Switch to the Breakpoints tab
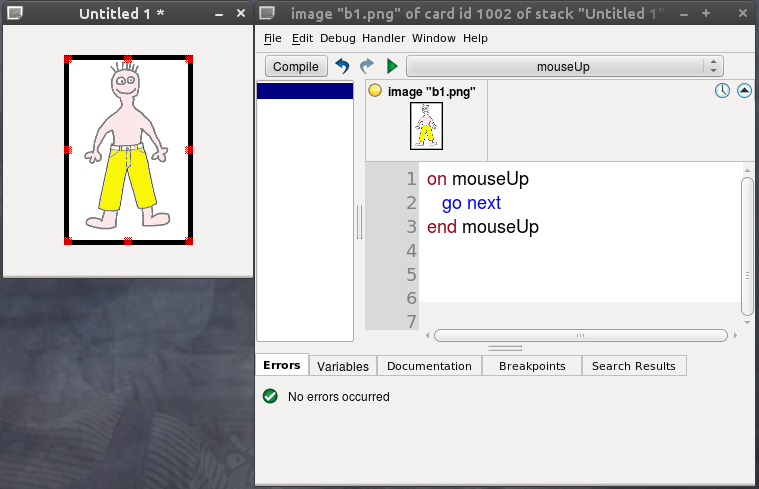This screenshot has width=759, height=489. coord(532,366)
